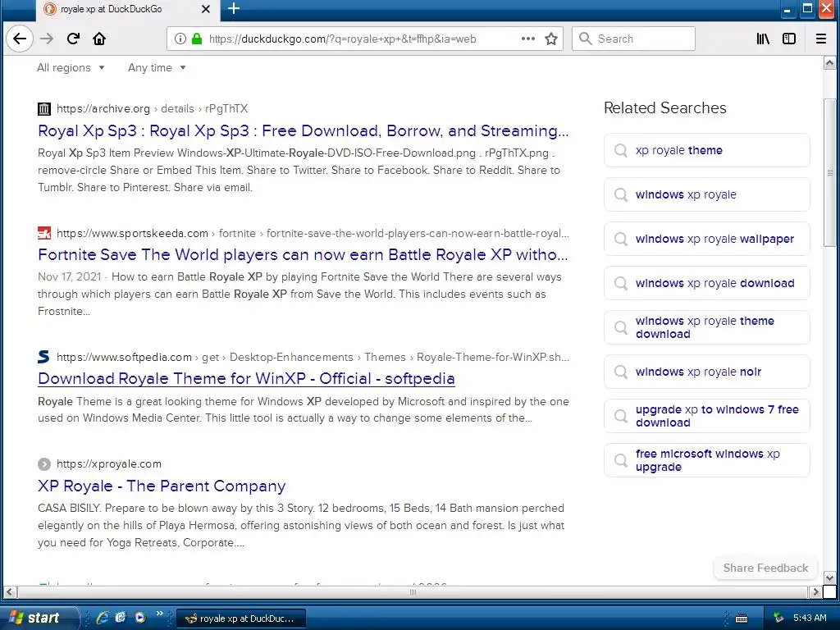Expand quick launch overflow chevron
This screenshot has height=630, width=840.
[160, 614]
